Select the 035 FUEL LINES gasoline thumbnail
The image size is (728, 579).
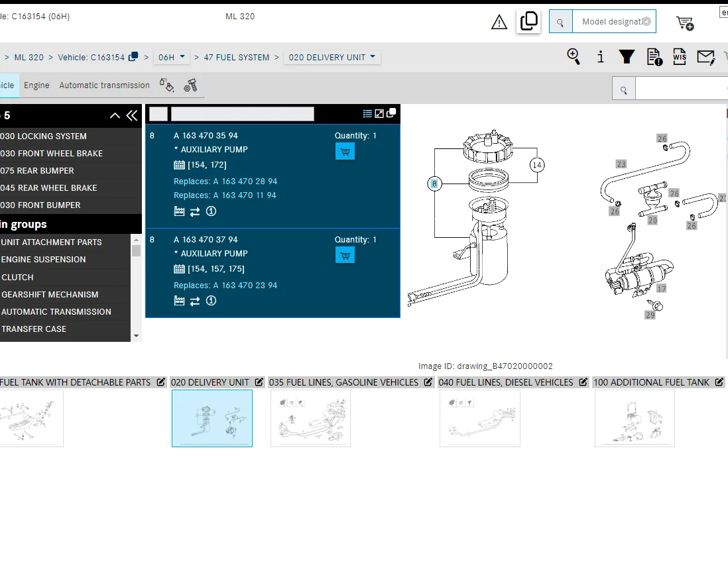pyautogui.click(x=310, y=418)
